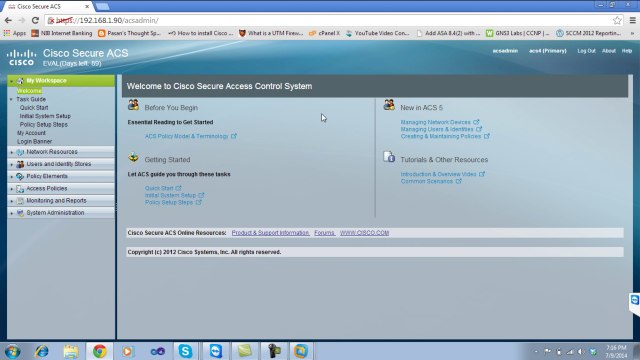Expand the Network Resources arrow
Screen dimensions: 640x360
click(11, 152)
